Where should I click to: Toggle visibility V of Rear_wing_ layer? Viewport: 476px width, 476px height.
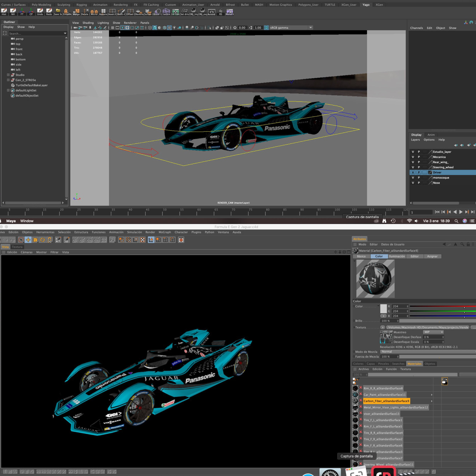click(x=413, y=162)
